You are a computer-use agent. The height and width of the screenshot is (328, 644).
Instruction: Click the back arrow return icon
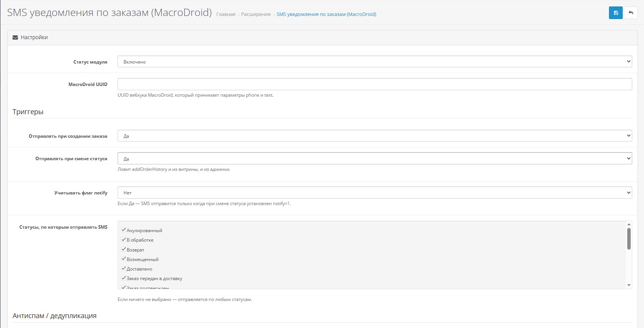click(631, 13)
